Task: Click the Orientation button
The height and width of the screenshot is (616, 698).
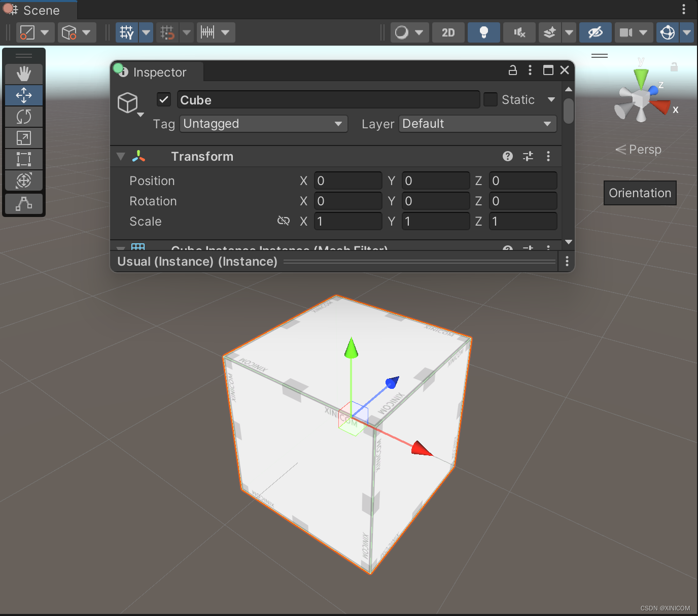Action: (640, 193)
